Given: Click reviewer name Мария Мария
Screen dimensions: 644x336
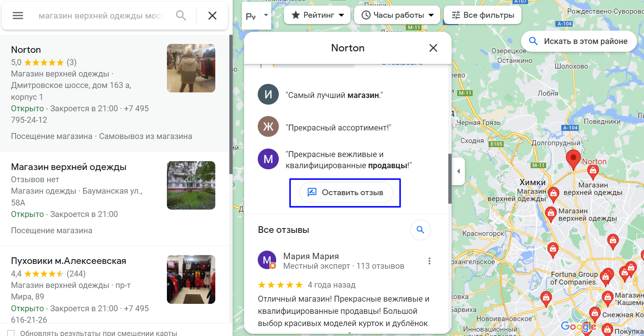Looking at the screenshot, I should [311, 256].
